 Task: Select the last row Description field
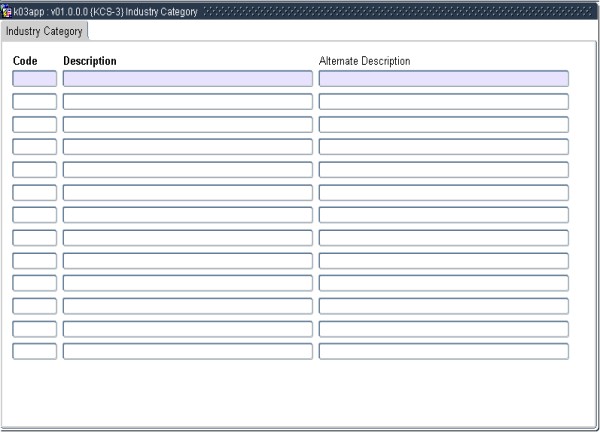[188, 351]
